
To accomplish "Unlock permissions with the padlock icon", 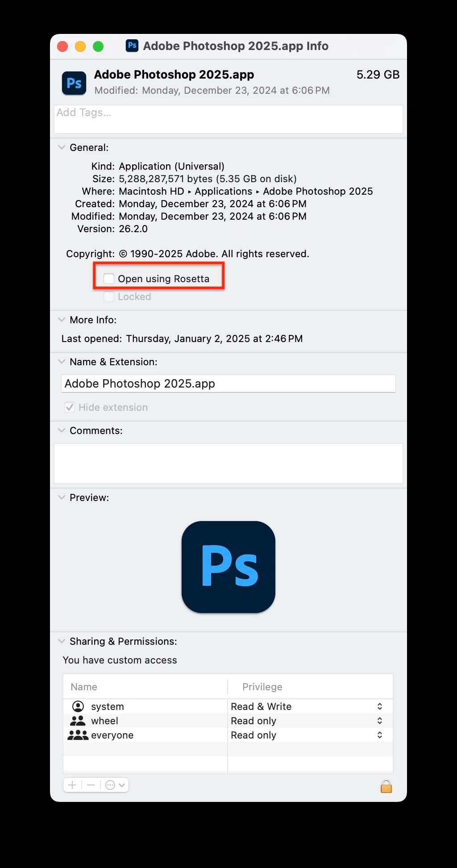I will 386,786.
